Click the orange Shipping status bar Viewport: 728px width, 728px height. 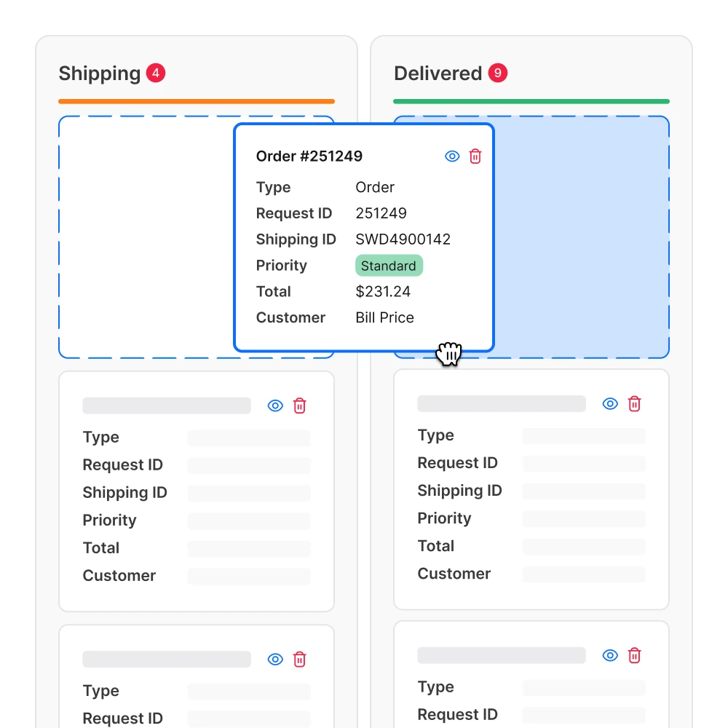[x=197, y=101]
